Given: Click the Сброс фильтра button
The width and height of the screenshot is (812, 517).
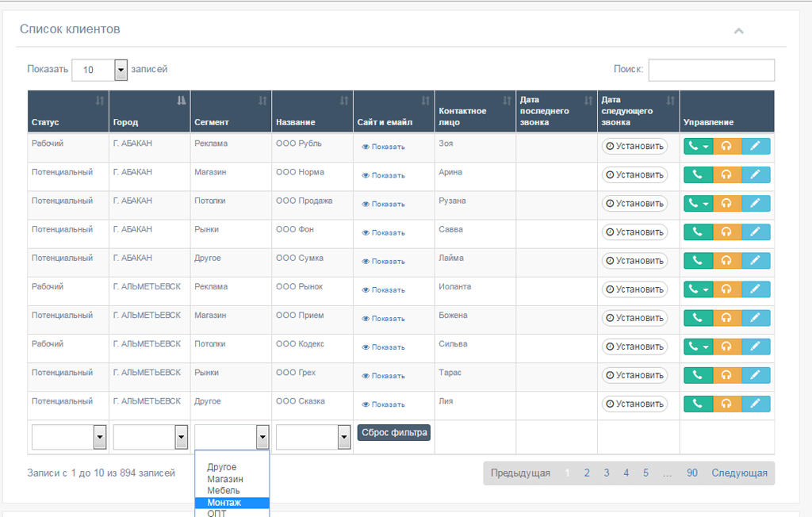Looking at the screenshot, I should (x=394, y=433).
